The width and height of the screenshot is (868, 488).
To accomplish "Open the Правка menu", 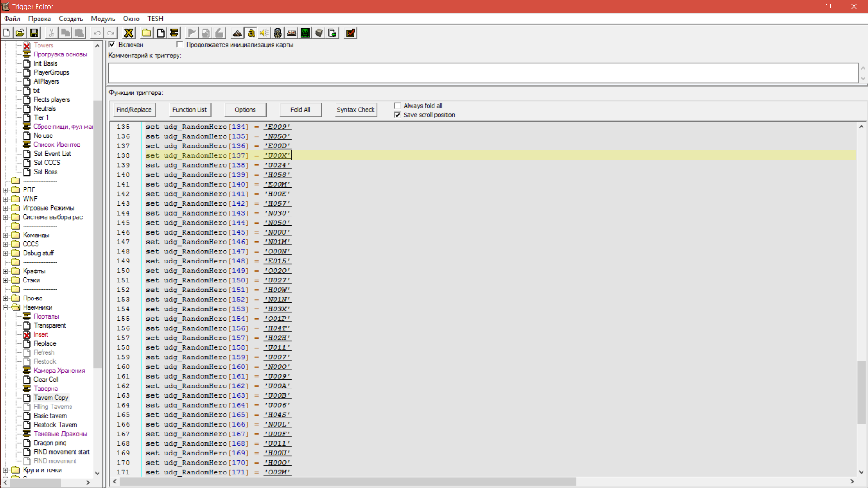I will pyautogui.click(x=39, y=19).
